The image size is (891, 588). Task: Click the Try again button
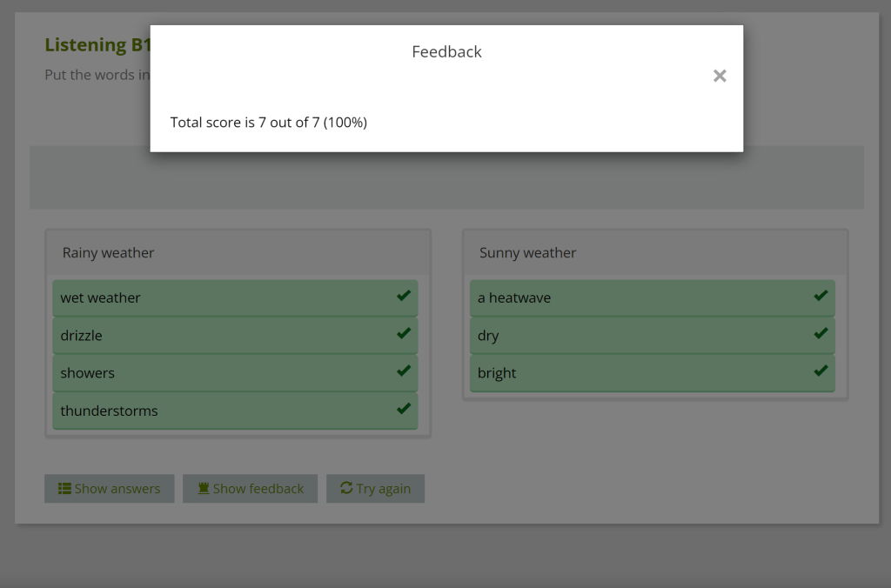coord(375,489)
